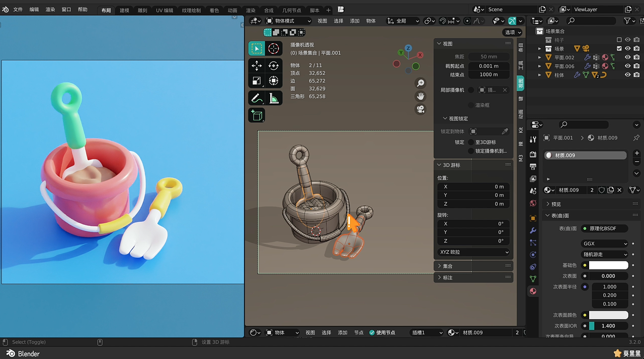Uncheck the 场景 collection checkbox
Image resolution: width=644 pixels, height=359 pixels.
(x=619, y=48)
